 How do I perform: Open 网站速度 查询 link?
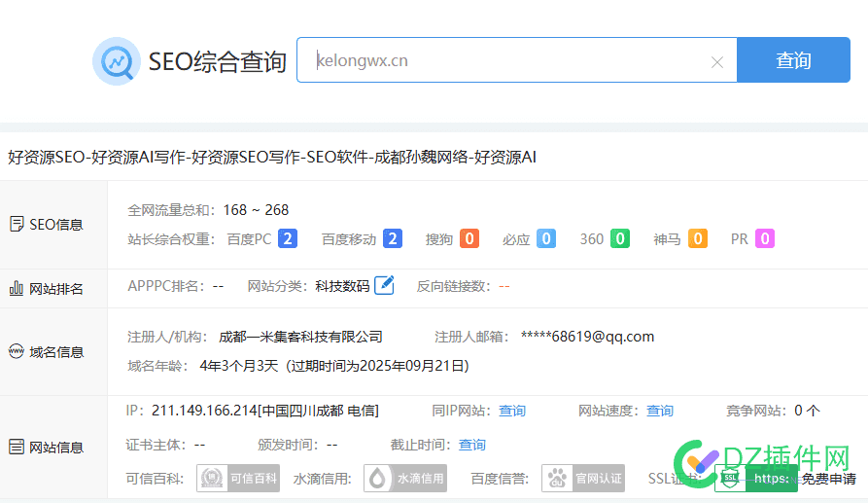[660, 411]
